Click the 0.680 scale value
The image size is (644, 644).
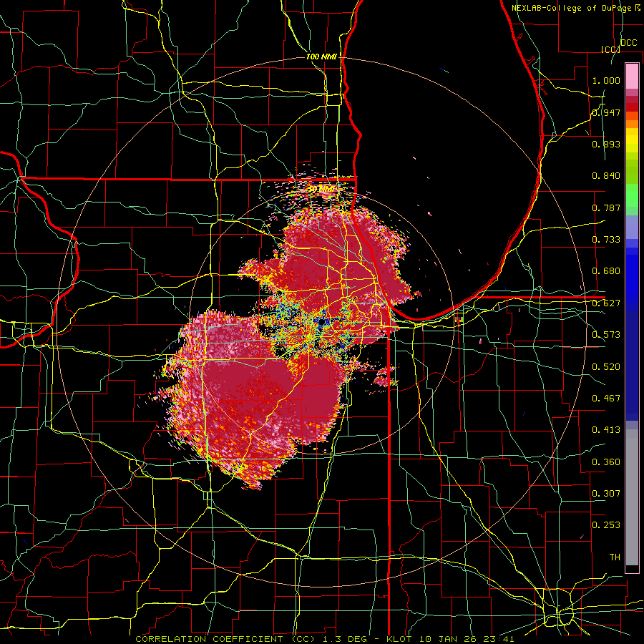pos(606,271)
